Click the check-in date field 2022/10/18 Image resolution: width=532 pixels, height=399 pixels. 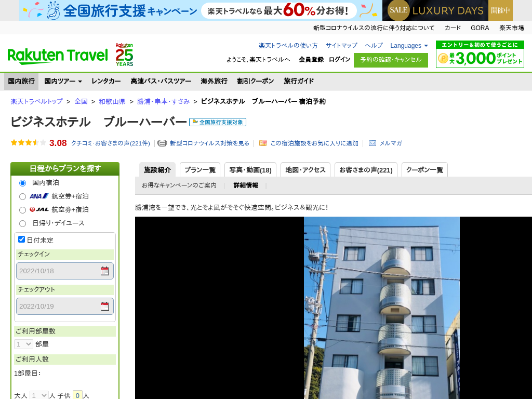[x=65, y=271]
